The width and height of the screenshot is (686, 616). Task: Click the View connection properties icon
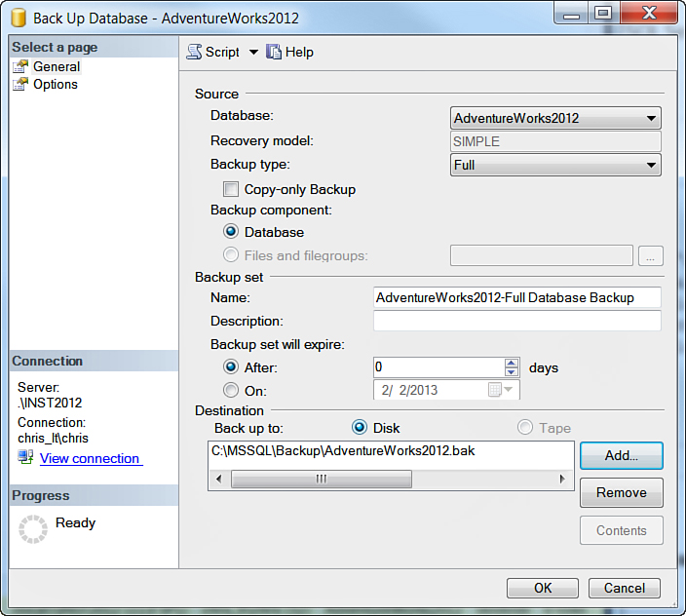(25, 457)
